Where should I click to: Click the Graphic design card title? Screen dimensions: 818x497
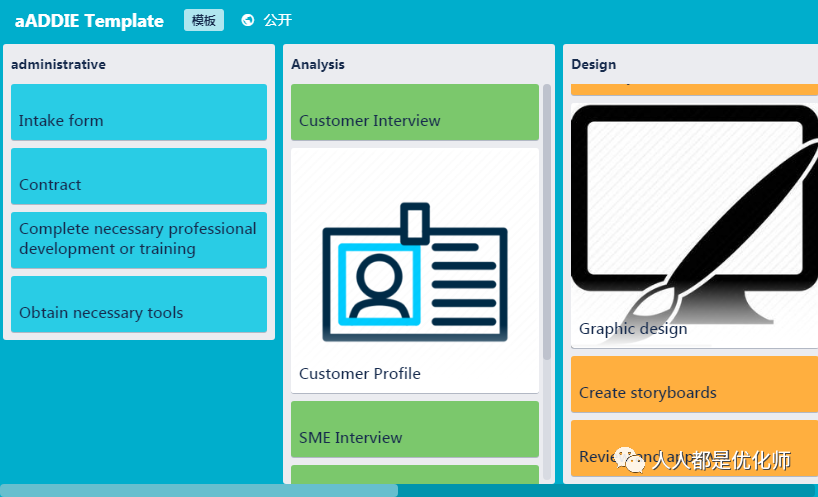(x=633, y=329)
